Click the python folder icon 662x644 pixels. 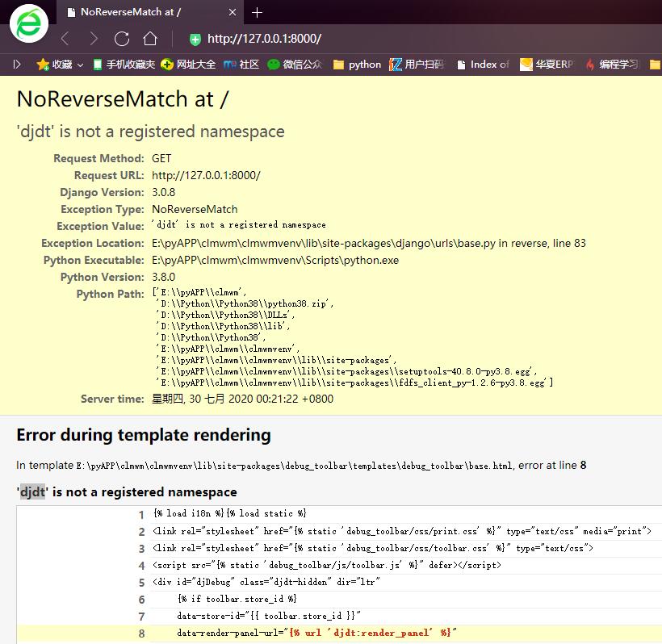coord(338,65)
